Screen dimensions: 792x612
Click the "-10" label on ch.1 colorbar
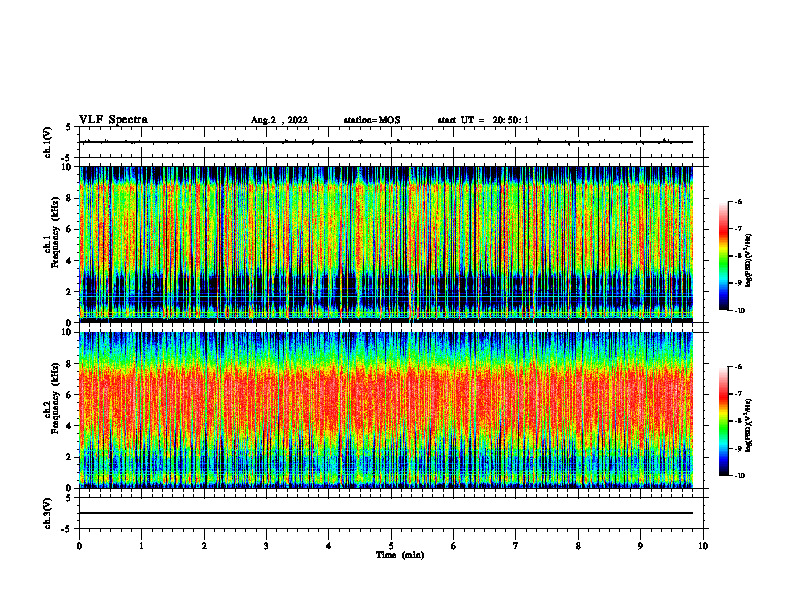[x=740, y=311]
